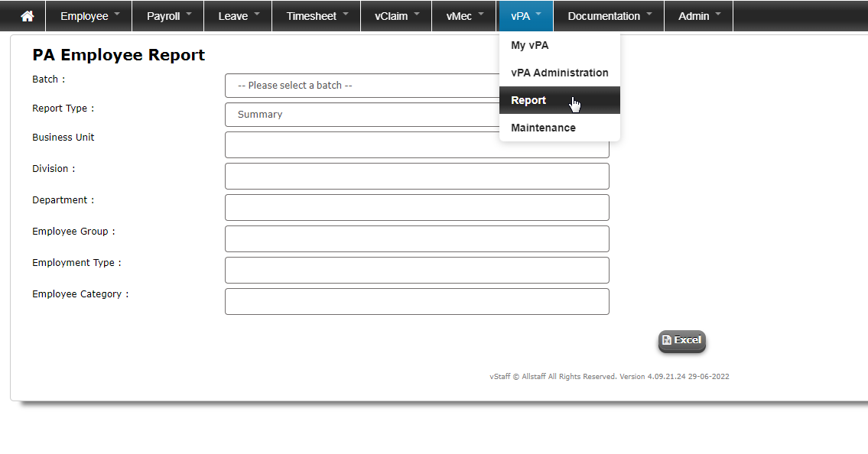Open the Payroll menu

pos(168,16)
